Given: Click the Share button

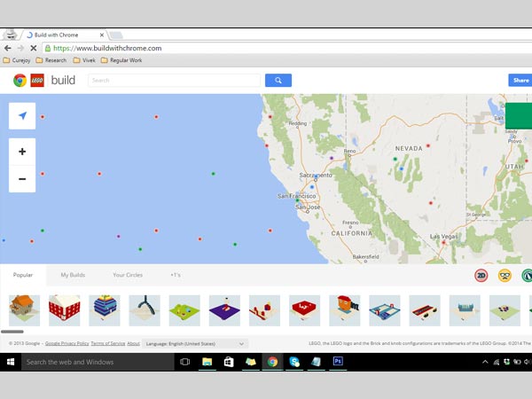Looking at the screenshot, I should coord(520,80).
